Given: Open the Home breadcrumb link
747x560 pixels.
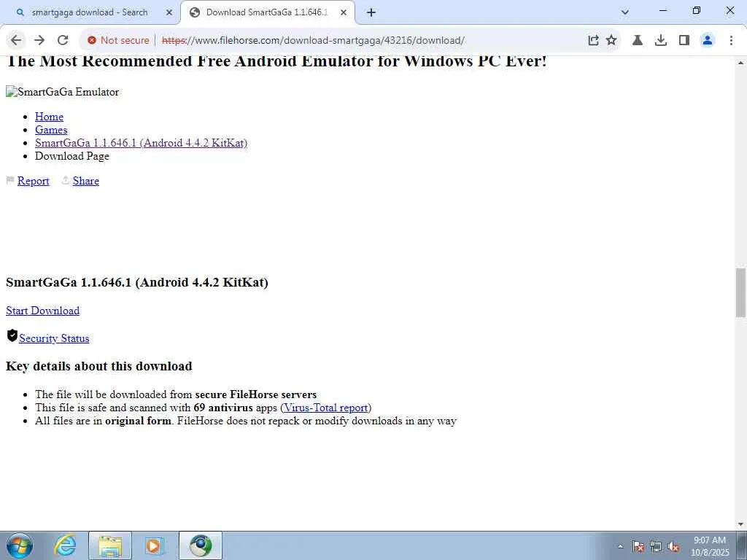Looking at the screenshot, I should [x=49, y=117].
